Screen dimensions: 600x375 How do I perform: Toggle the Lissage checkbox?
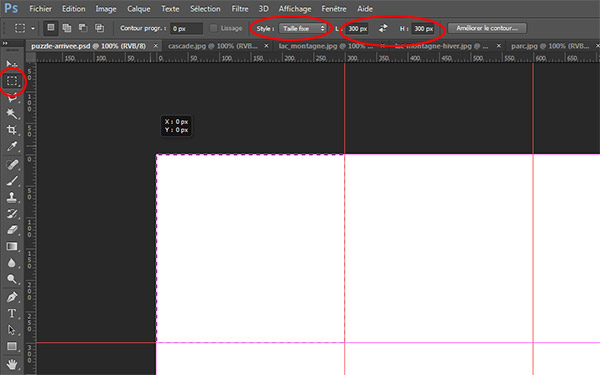click(214, 28)
